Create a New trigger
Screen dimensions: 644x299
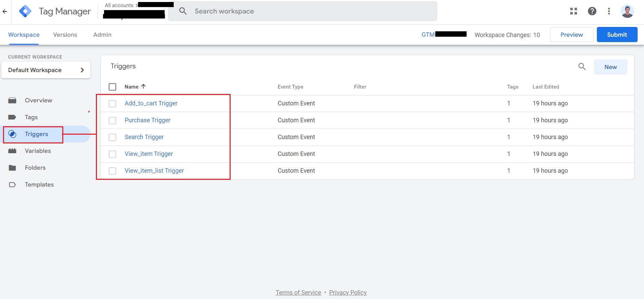[x=611, y=67]
